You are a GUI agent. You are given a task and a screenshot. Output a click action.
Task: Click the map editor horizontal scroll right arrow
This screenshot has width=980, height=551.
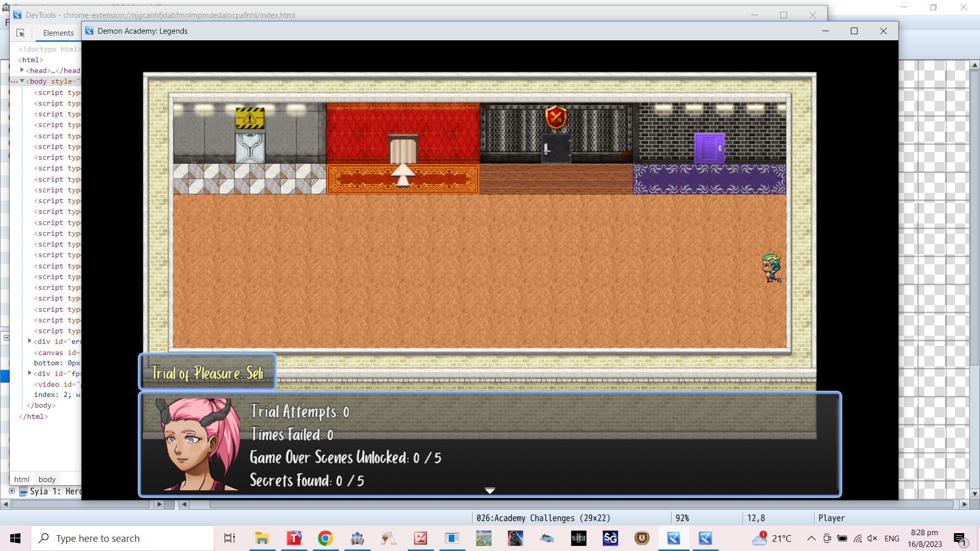click(964, 504)
